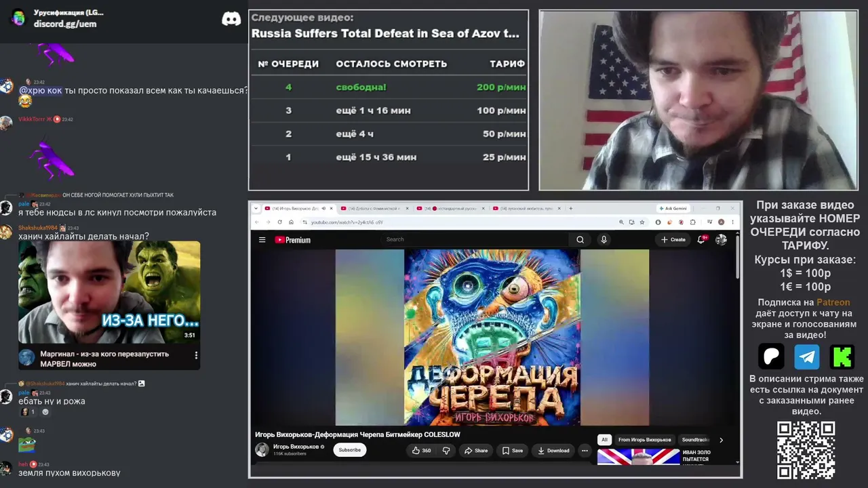Image resolution: width=868 pixels, height=488 pixels.
Task: Click the @хрю кок mention in chat
Action: (x=40, y=90)
